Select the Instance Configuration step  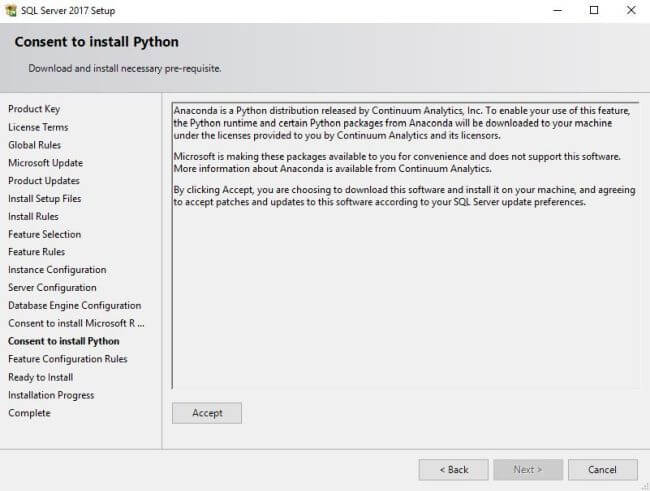point(57,270)
